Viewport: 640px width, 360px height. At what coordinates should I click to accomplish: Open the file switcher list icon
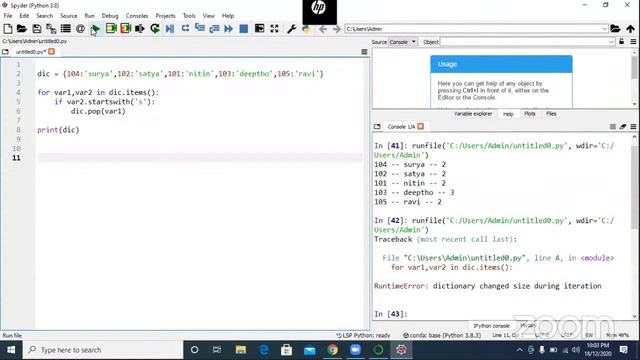click(x=65, y=29)
